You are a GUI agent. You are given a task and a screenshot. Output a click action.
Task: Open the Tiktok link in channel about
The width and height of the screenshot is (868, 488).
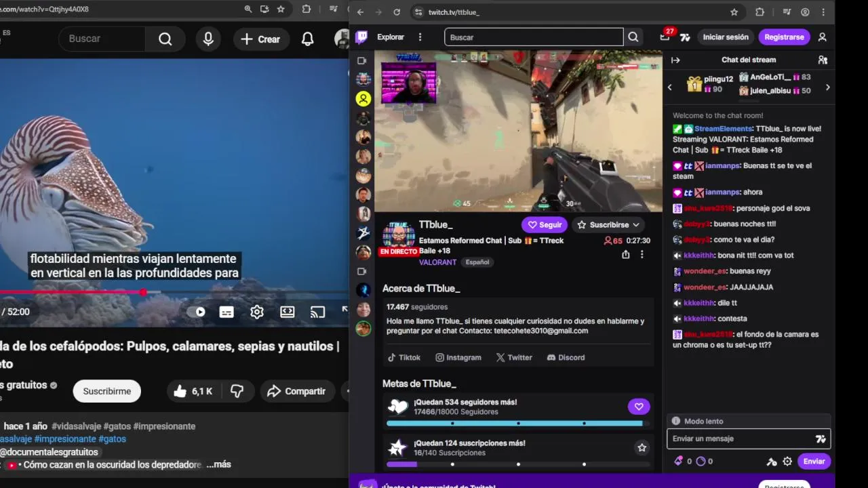coord(403,357)
